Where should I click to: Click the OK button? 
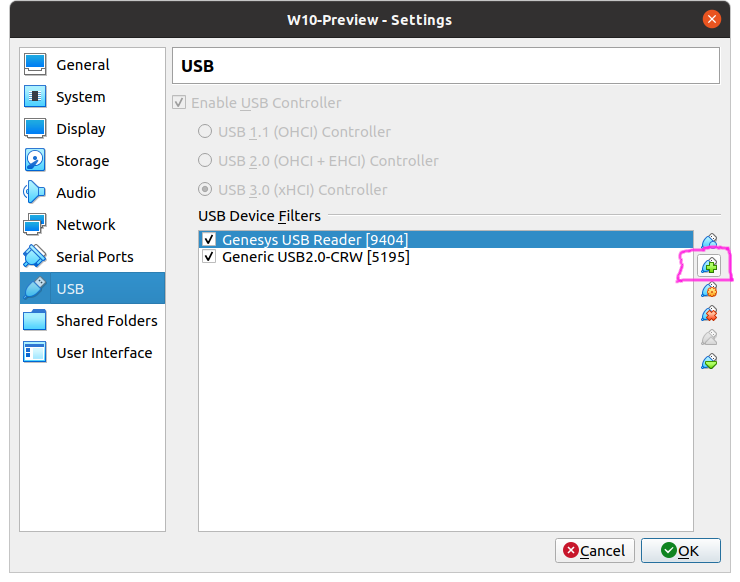[x=681, y=550]
